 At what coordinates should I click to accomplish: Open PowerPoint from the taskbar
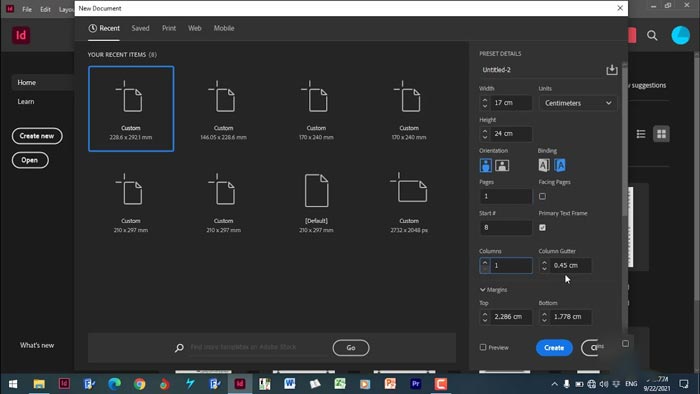click(390, 384)
